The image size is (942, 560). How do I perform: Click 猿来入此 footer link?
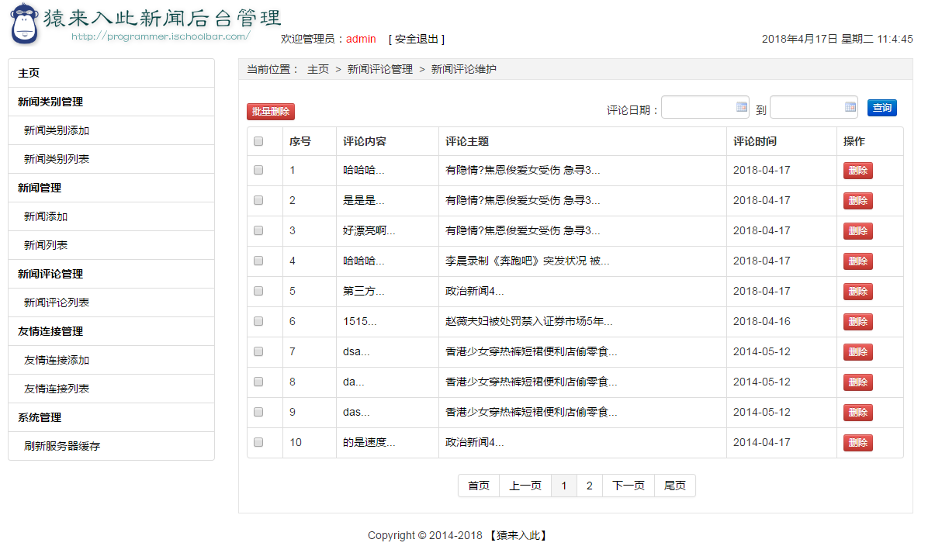click(x=519, y=535)
